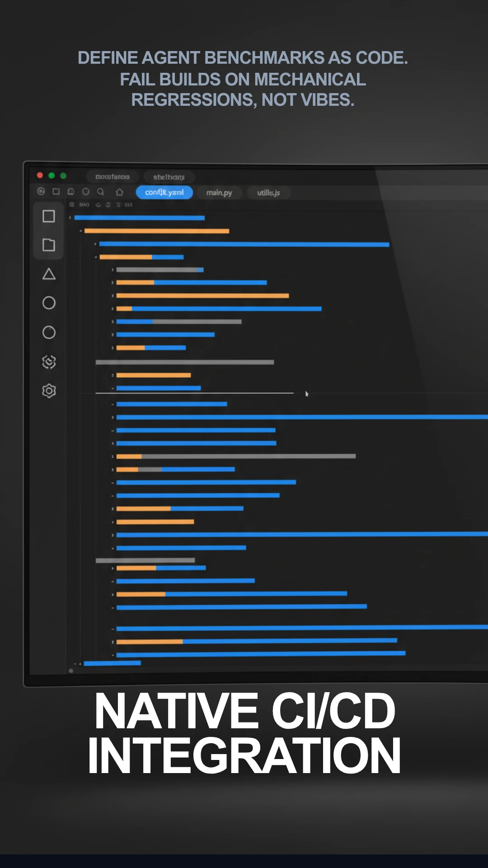Click the second pill button in title bar

click(169, 177)
